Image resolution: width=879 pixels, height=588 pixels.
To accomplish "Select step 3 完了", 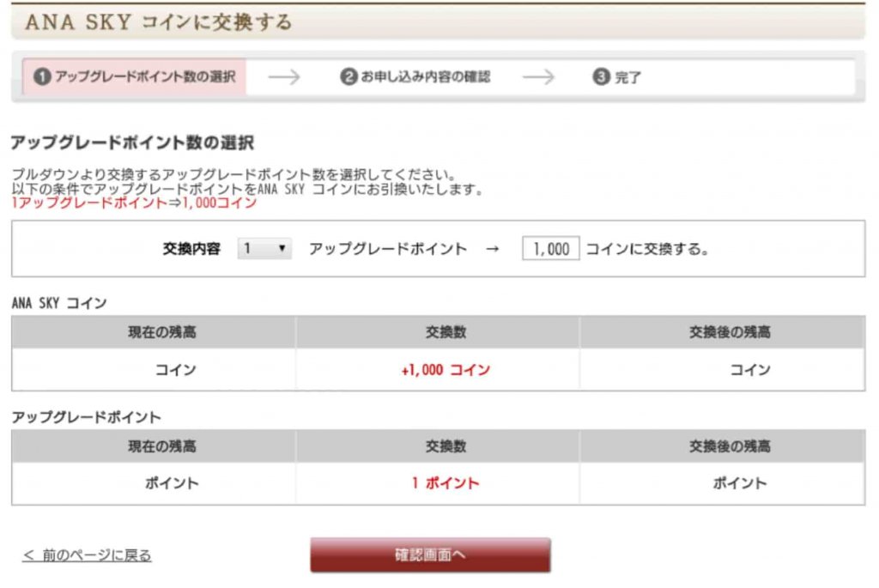I will [616, 76].
